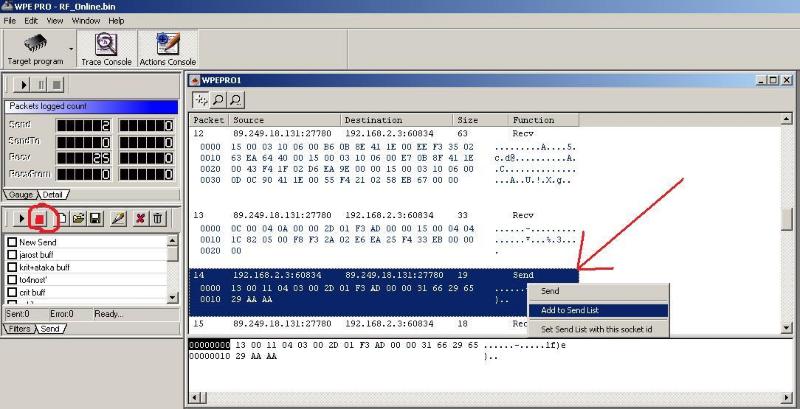Toggle the 'krit+ataka buff' checkbox
This screenshot has height=409, width=800.
(12, 268)
